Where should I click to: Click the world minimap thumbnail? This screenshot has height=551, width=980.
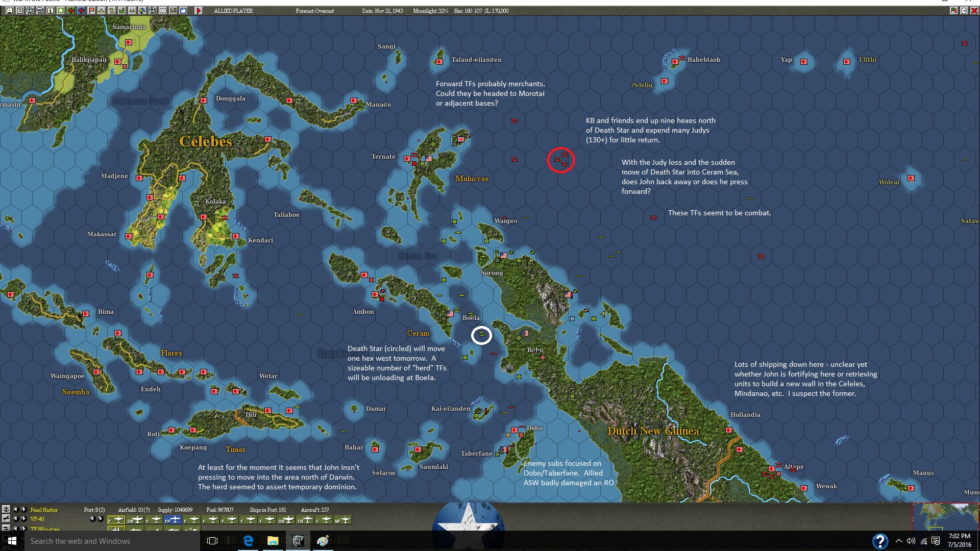(x=945, y=516)
